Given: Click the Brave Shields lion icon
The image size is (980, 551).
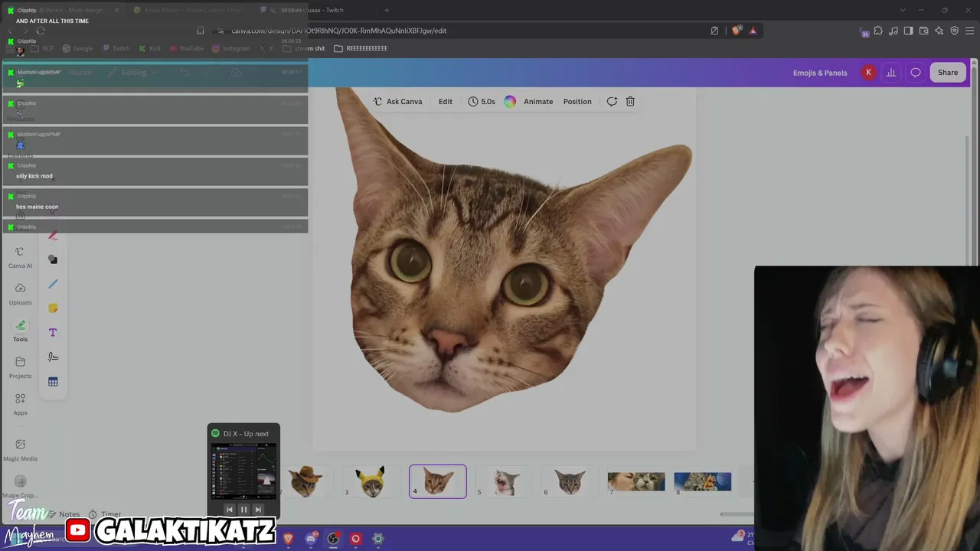Looking at the screenshot, I should [737, 31].
